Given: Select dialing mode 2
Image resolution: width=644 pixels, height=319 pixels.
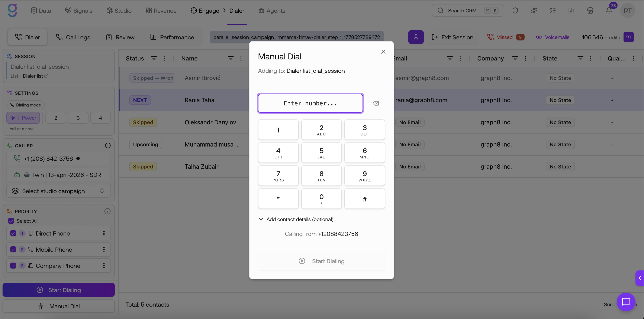Looking at the screenshot, I should [x=56, y=118].
